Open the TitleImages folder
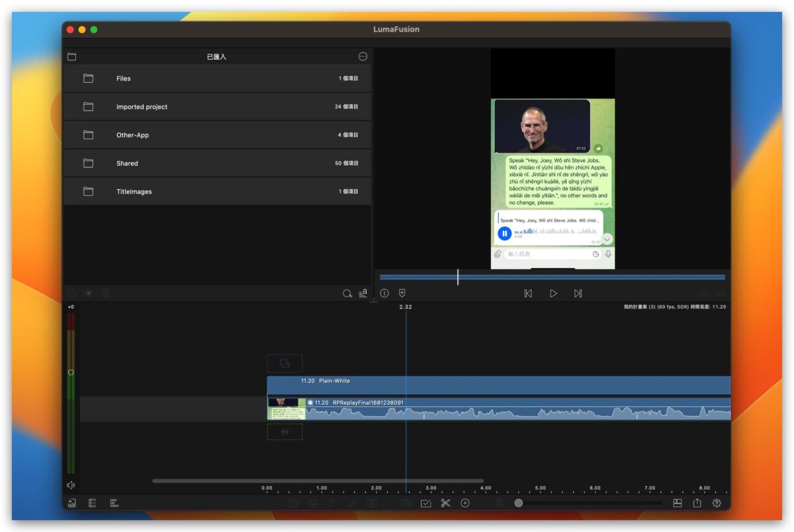794x532 pixels. pyautogui.click(x=217, y=191)
